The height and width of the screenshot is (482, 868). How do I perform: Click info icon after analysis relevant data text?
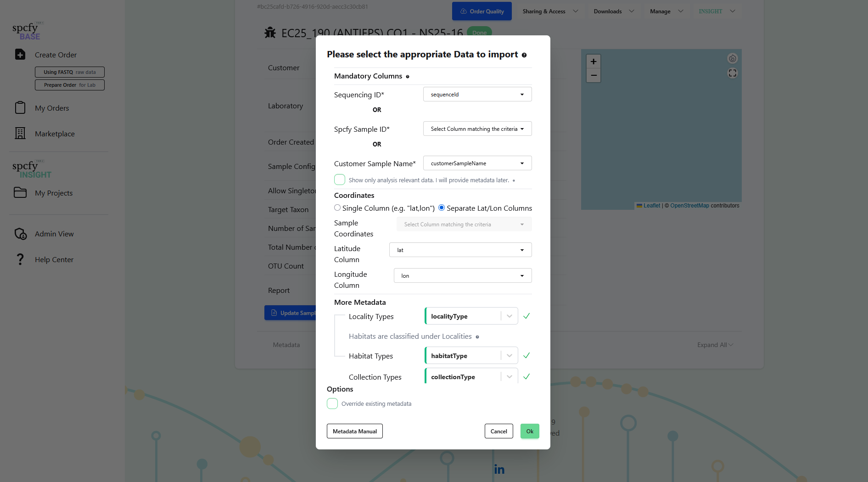[x=514, y=180]
